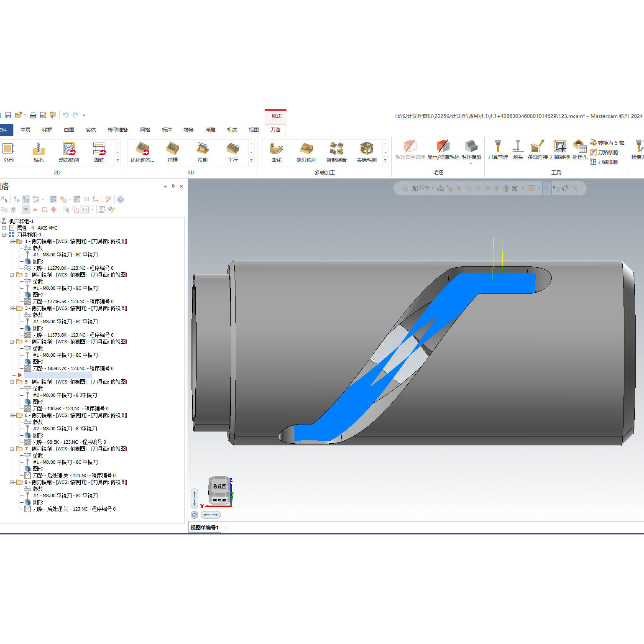644x644 pixels.
Task: Add a new viewsheet with the plus
Action: click(226, 528)
